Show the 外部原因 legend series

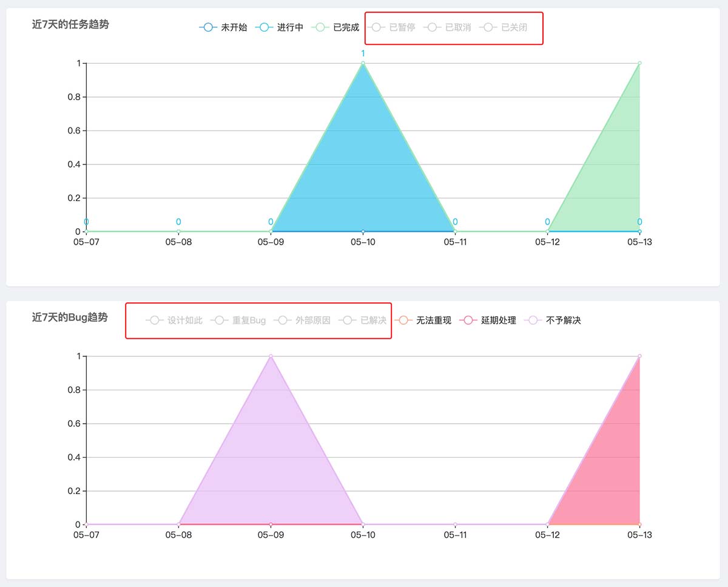point(302,320)
